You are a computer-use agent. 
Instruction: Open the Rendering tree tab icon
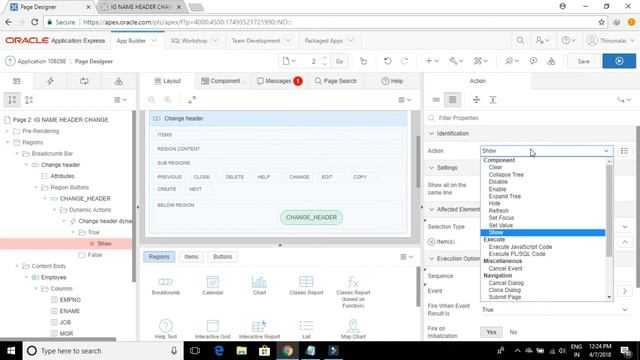coord(17,81)
